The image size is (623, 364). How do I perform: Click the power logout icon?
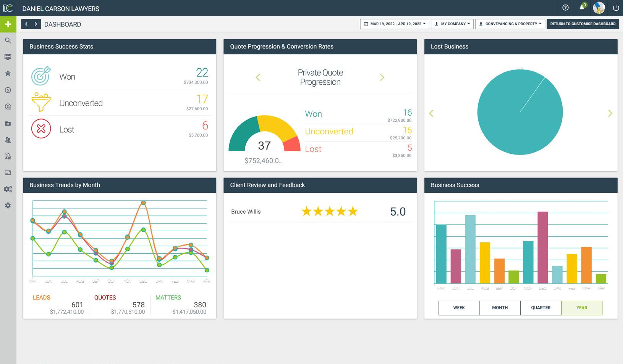616,8
